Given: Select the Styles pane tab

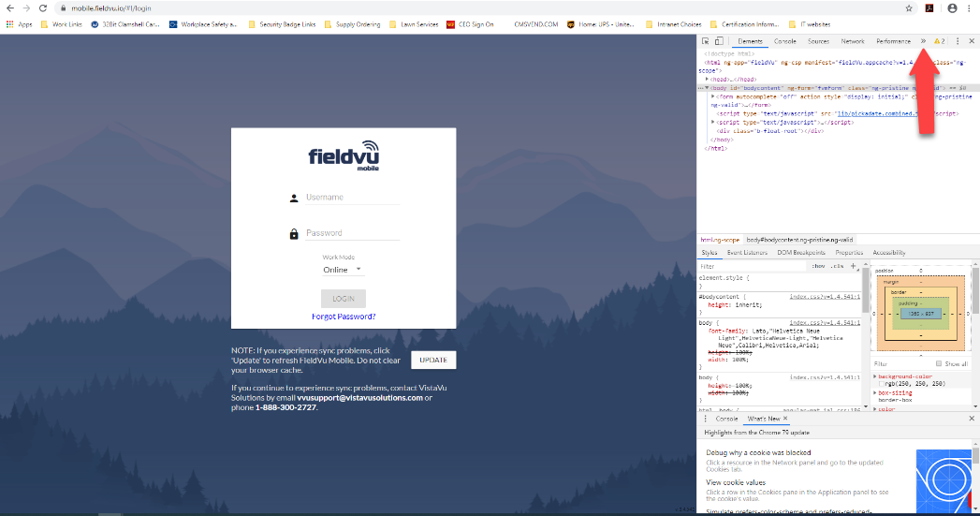Looking at the screenshot, I should (709, 253).
